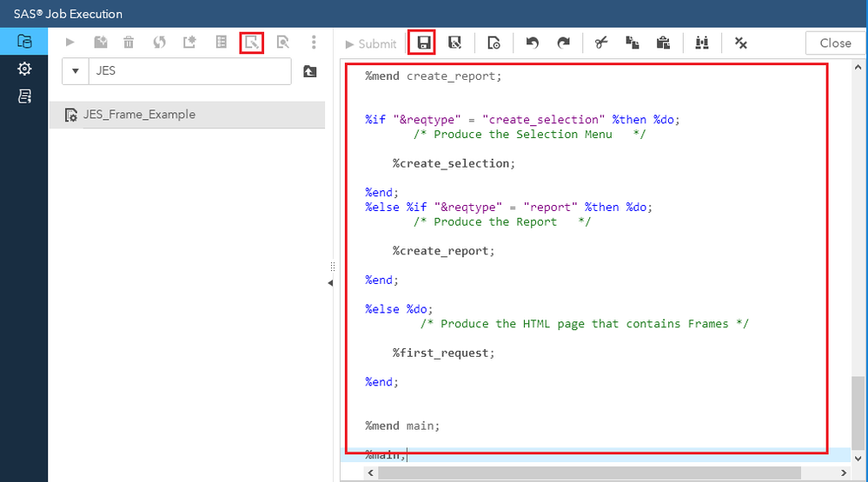Click the refresh icon in left panel
The image size is (868, 482).
[159, 42]
